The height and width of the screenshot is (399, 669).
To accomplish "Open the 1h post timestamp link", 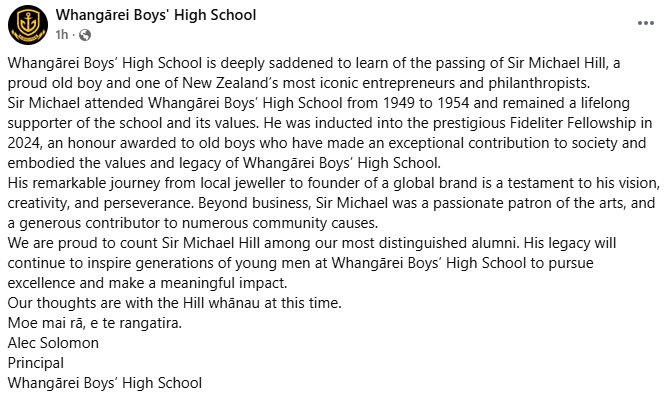I will pos(61,35).
